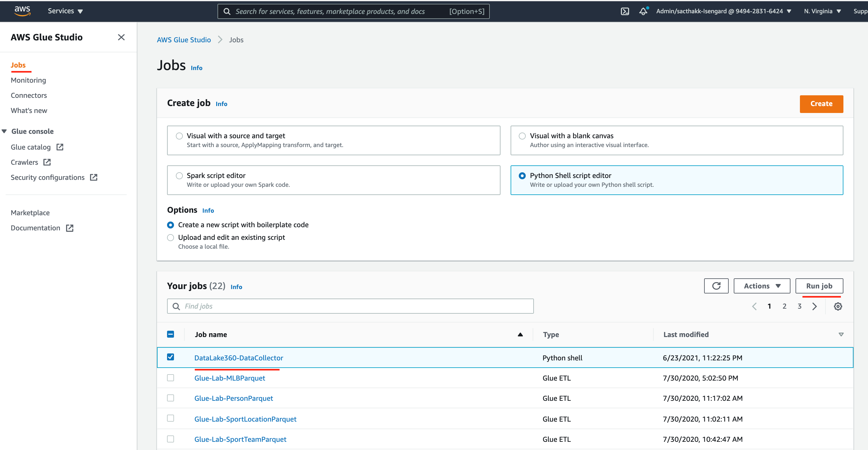Open Monitoring in the sidebar

pyautogui.click(x=28, y=80)
